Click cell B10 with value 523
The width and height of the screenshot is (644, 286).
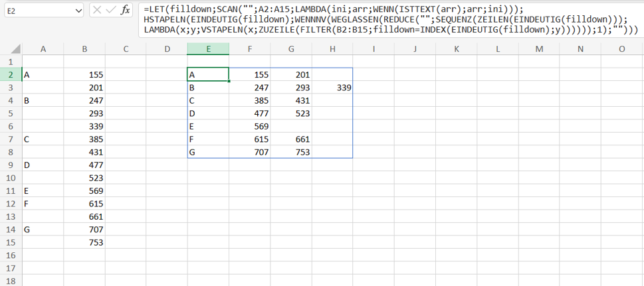tap(84, 178)
